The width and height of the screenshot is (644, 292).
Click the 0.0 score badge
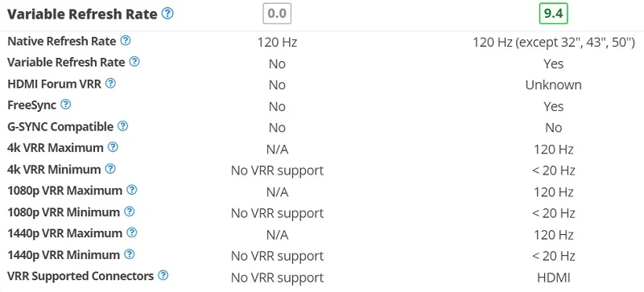pos(277,14)
